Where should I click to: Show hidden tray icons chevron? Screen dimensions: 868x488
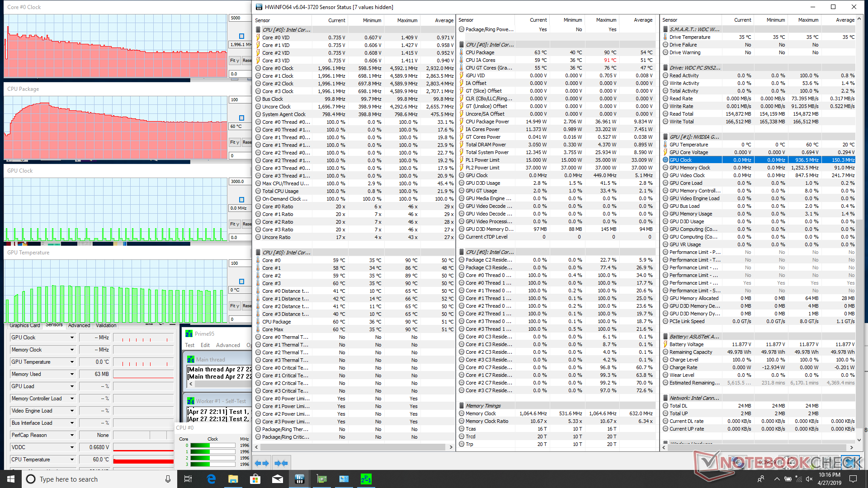(x=777, y=479)
